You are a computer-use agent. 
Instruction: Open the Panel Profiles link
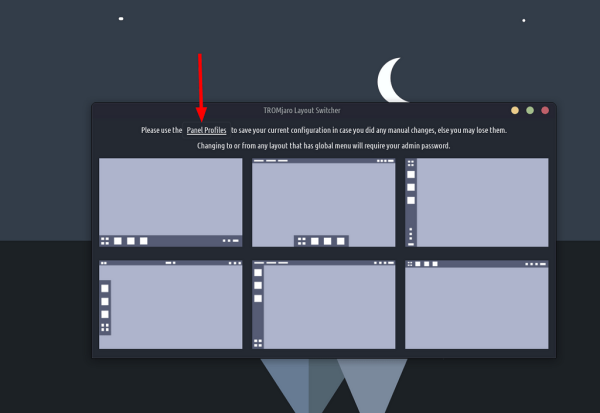point(206,130)
